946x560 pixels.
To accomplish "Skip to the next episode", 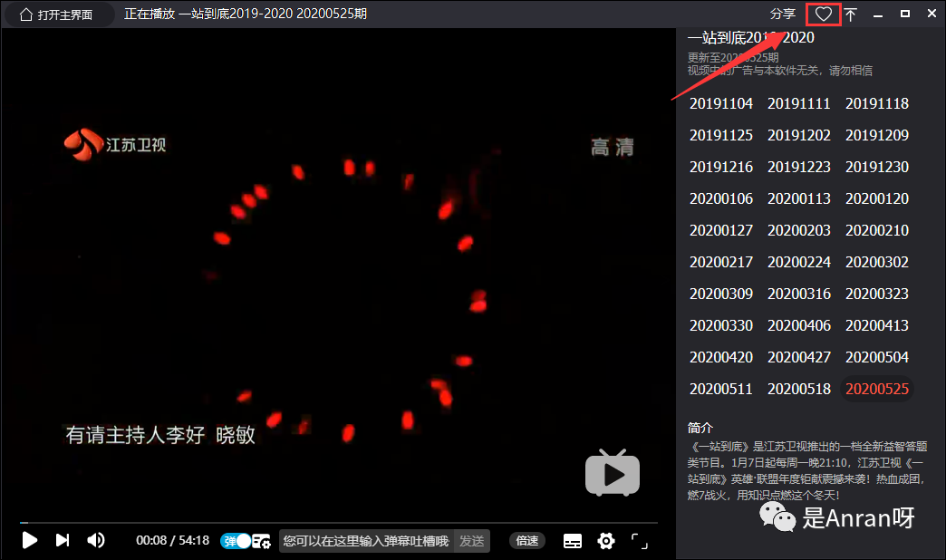I will [63, 540].
